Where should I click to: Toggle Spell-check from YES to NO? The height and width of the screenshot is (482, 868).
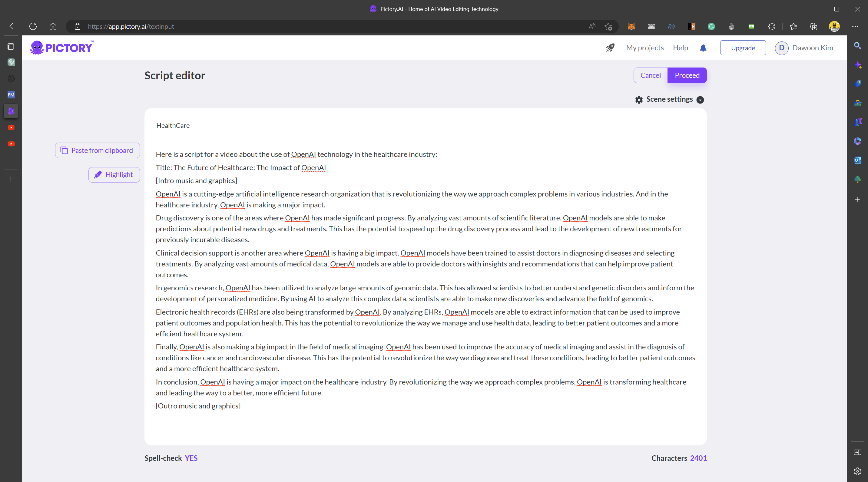coord(191,458)
